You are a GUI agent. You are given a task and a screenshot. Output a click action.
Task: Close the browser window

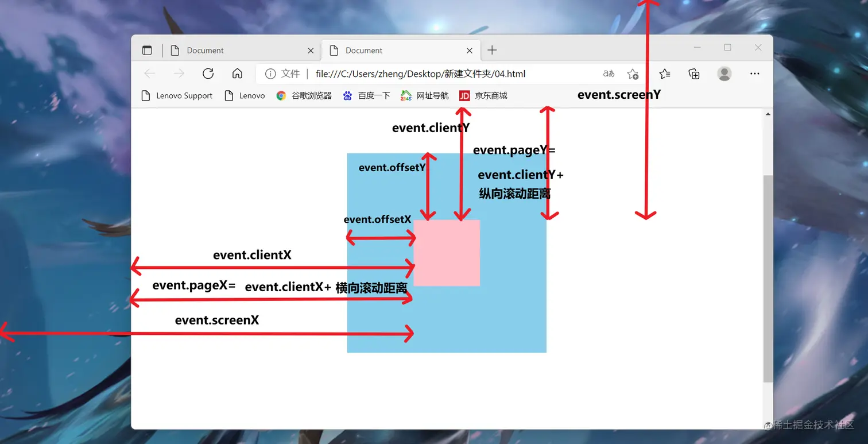pyautogui.click(x=758, y=48)
